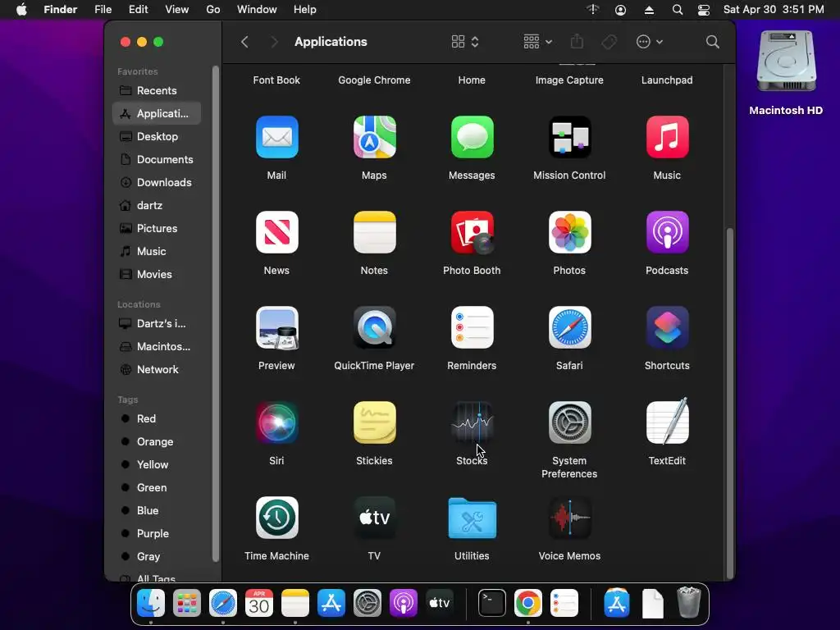Select Downloads in the sidebar
This screenshot has height=630, width=840.
[157, 183]
